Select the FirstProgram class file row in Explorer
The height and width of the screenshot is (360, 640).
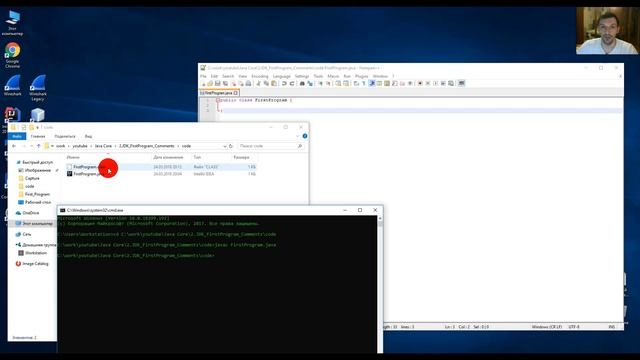pos(161,167)
